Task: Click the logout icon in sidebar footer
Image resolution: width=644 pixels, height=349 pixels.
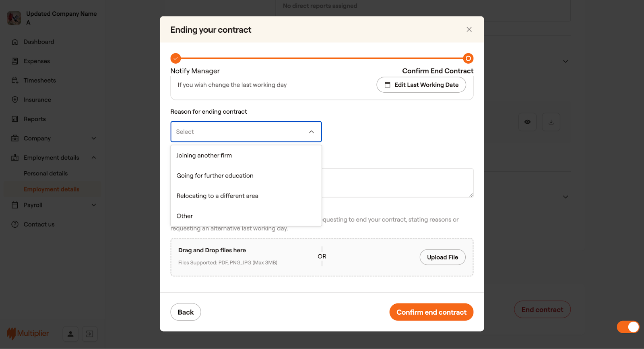Action: coord(90,334)
